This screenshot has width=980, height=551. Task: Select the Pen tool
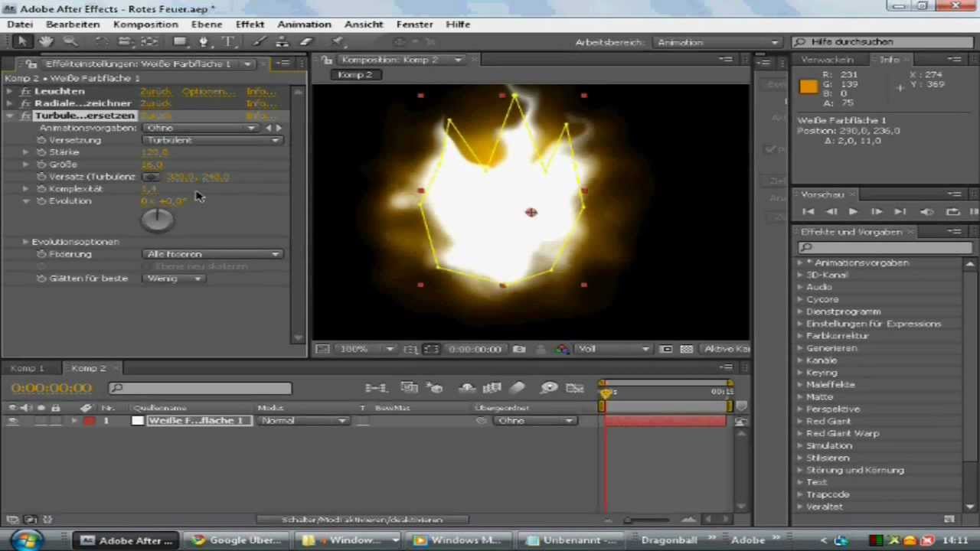[x=203, y=42]
